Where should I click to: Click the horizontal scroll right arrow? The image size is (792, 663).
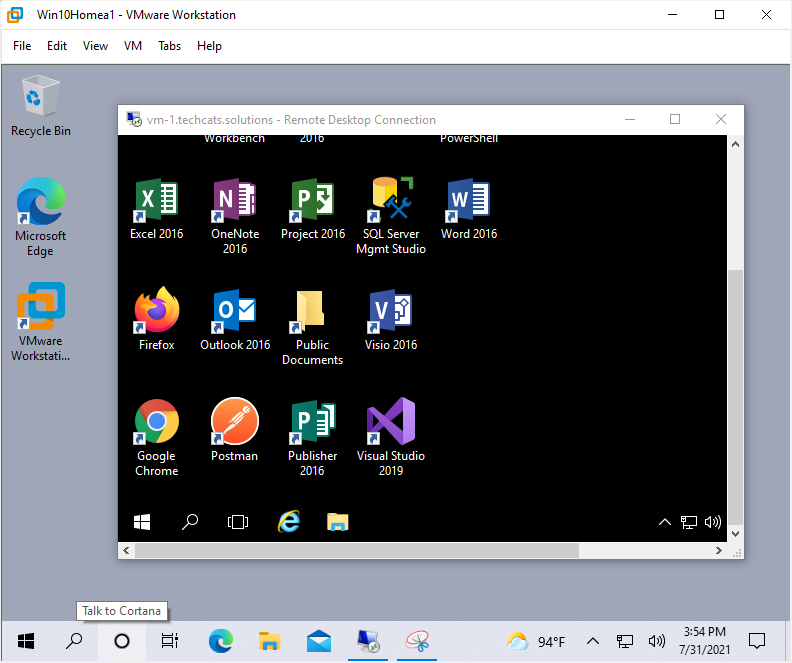(719, 550)
